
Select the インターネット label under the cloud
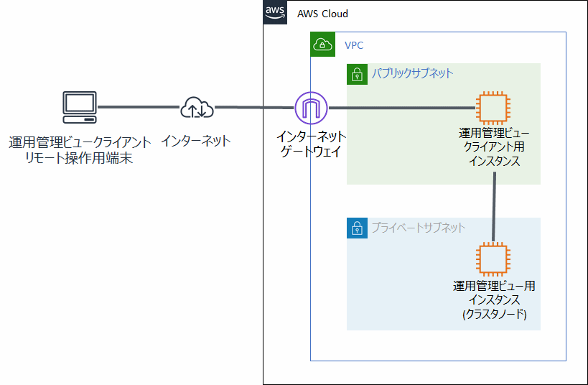pyautogui.click(x=197, y=140)
